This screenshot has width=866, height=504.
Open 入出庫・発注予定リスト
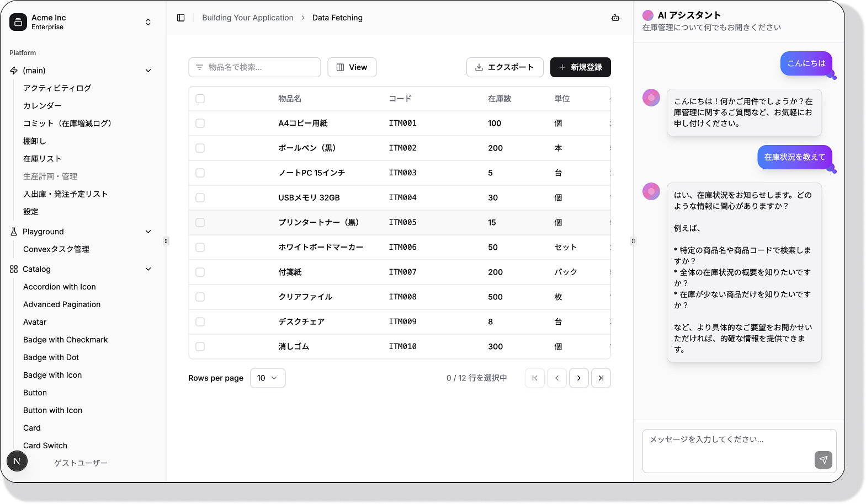coord(65,194)
